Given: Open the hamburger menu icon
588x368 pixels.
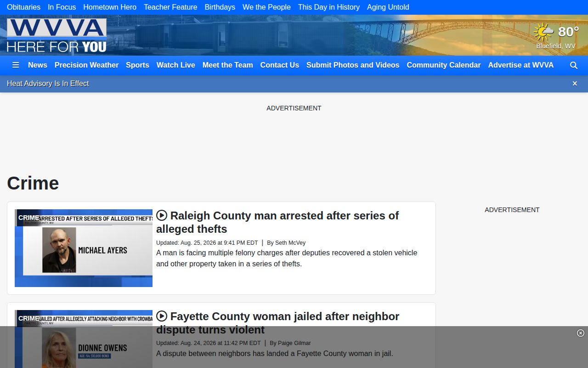Looking at the screenshot, I should [x=16, y=65].
